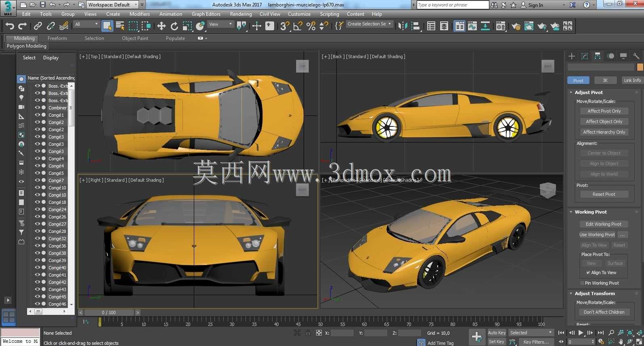644x346 pixels.
Task: Open the Render Setup teapot icon
Action: [516, 26]
